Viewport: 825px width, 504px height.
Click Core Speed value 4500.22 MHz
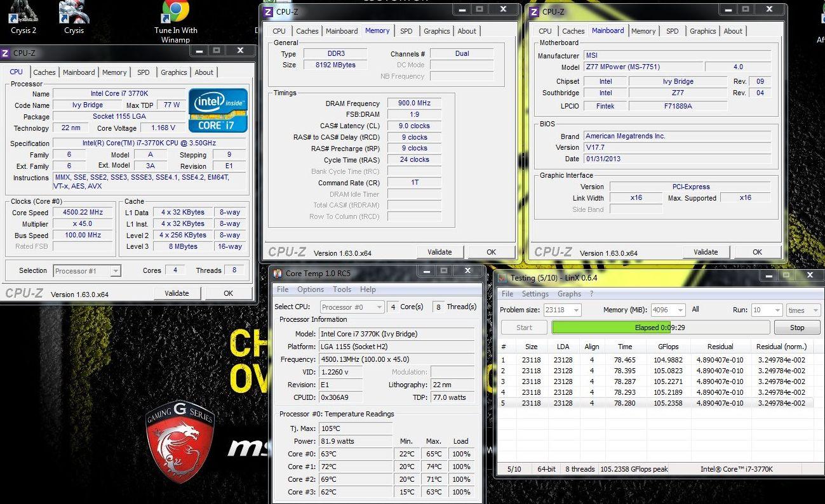tap(83, 213)
